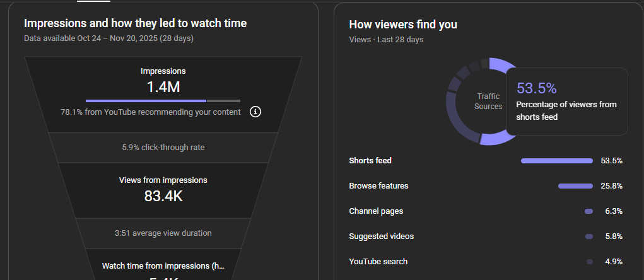Click the shorts feed tooltip description
The width and height of the screenshot is (644, 280).
[x=566, y=111]
